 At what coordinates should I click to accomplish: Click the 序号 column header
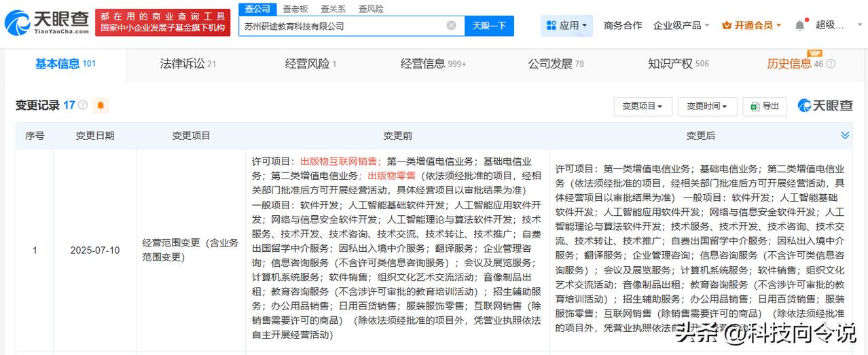pyautogui.click(x=35, y=136)
